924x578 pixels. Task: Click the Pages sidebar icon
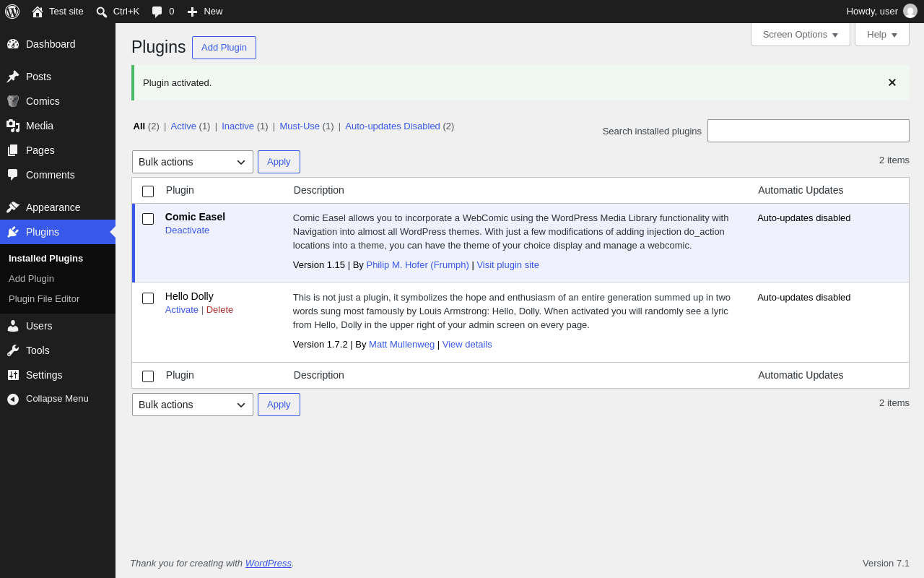pos(13,150)
